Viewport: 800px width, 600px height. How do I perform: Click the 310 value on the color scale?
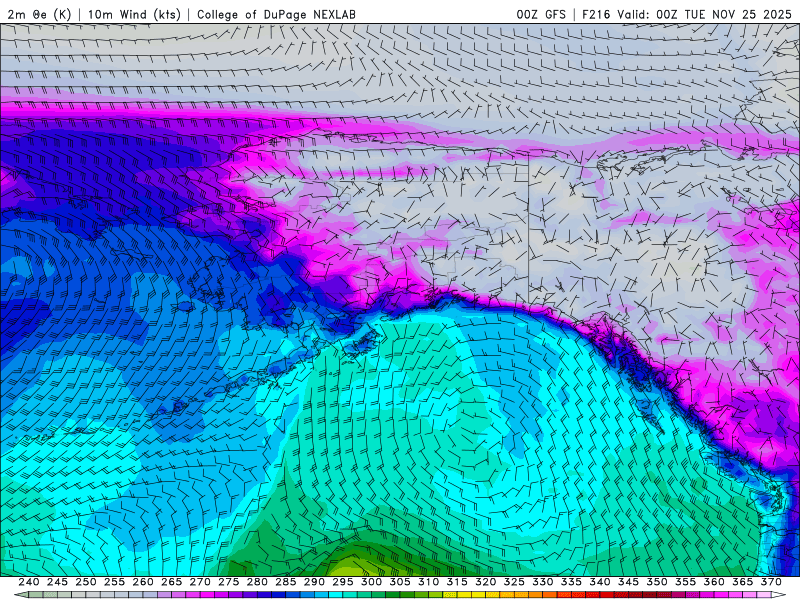tap(429, 582)
